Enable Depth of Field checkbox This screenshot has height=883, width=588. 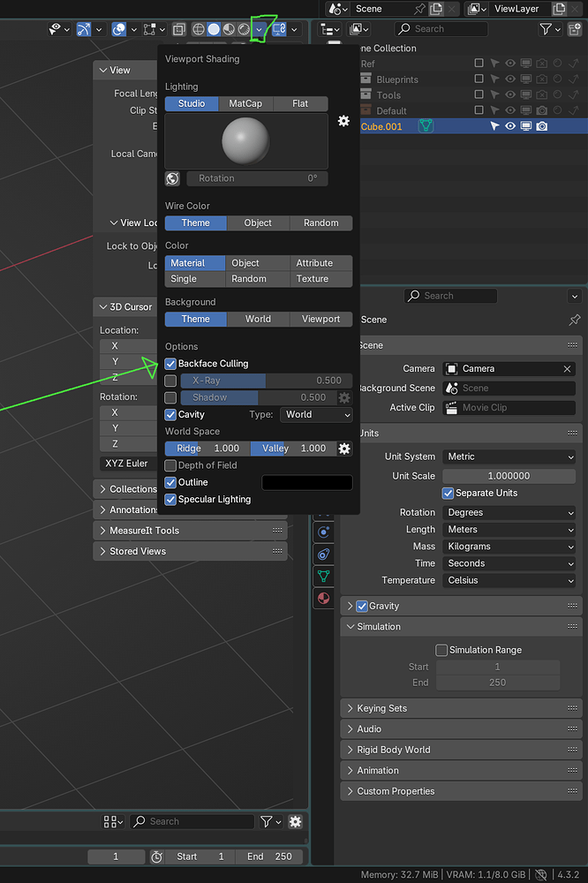pyautogui.click(x=170, y=465)
